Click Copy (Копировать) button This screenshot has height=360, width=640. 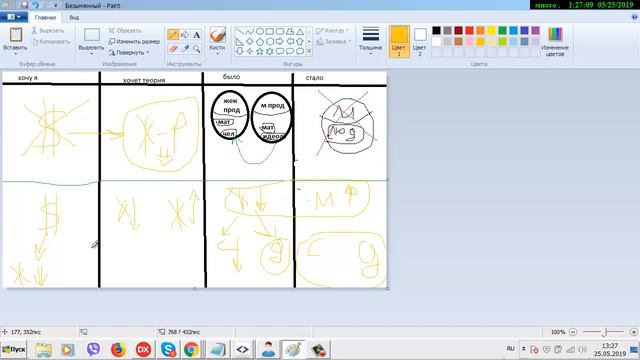click(x=51, y=42)
